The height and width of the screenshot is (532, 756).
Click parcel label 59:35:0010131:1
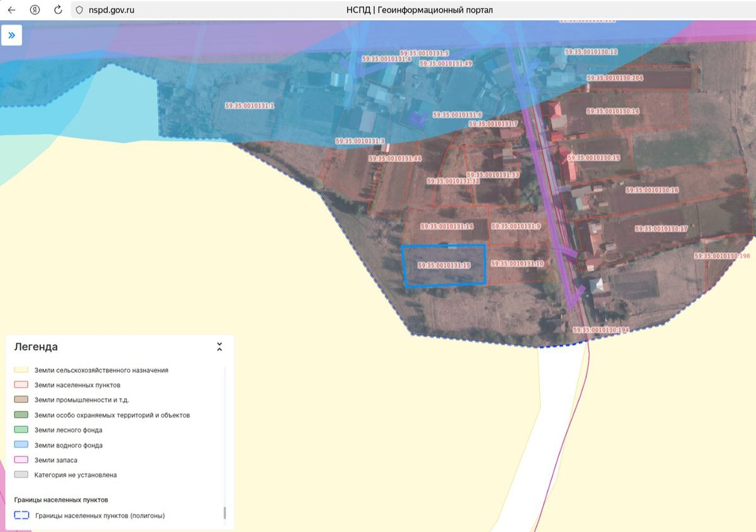pyautogui.click(x=250, y=106)
